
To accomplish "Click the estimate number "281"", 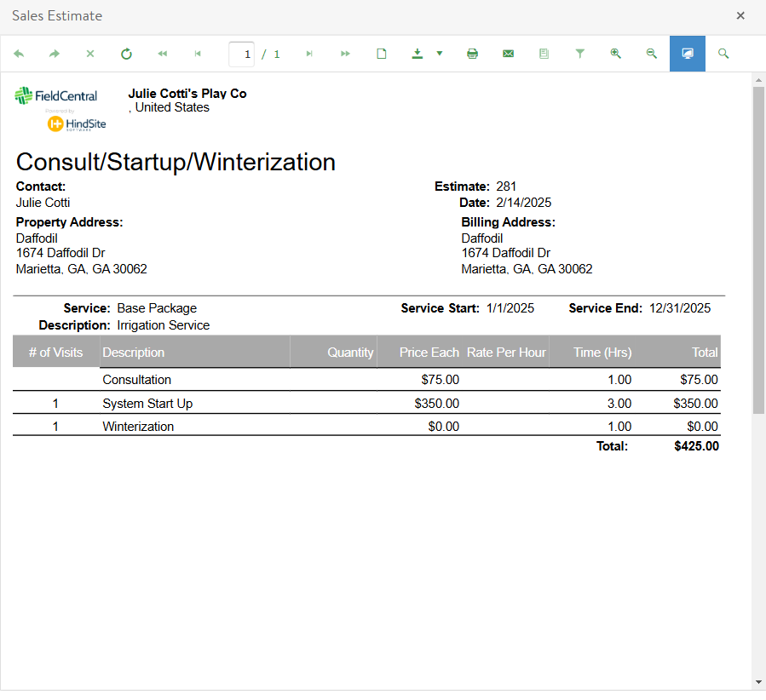I will click(x=506, y=186).
